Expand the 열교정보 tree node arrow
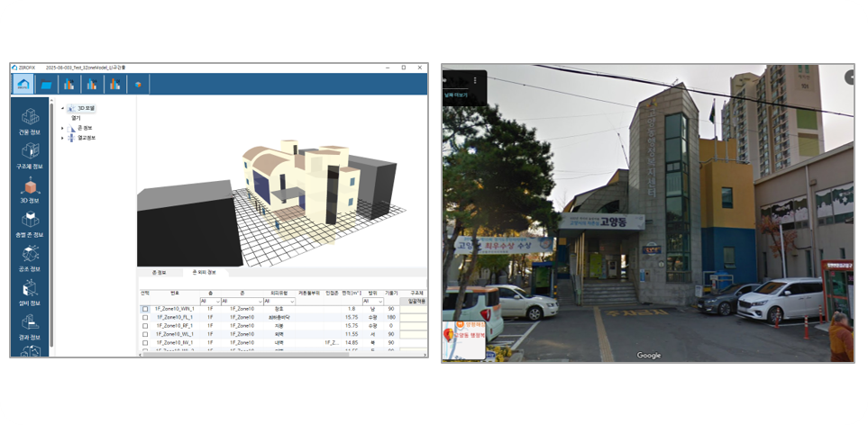Viewport: 868px width, 425px height. tap(62, 138)
